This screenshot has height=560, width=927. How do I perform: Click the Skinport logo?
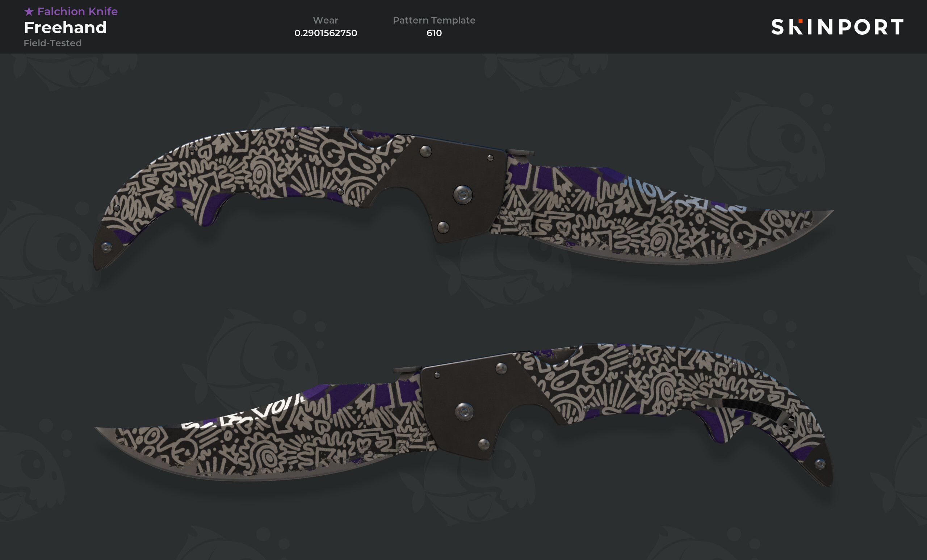click(x=837, y=27)
